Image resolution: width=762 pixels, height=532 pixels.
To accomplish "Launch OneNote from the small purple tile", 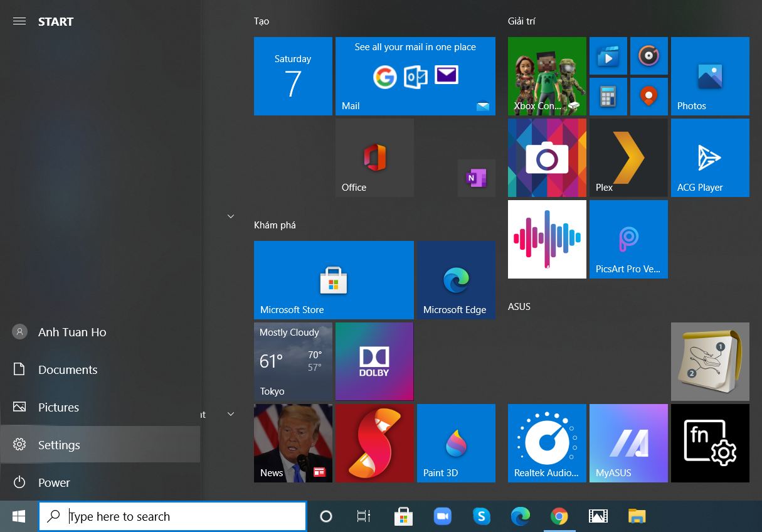I will (x=476, y=178).
